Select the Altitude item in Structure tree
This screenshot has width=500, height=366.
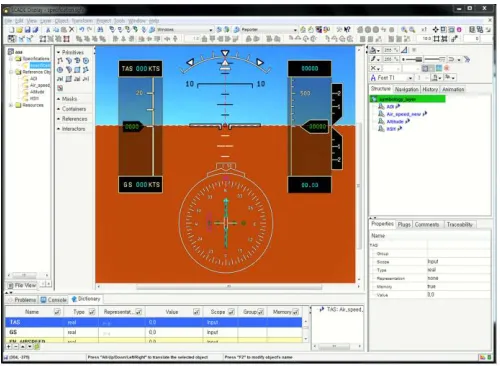[395, 121]
